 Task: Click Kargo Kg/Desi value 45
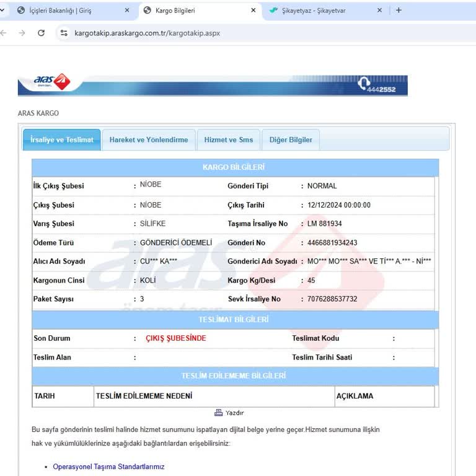[311, 280]
